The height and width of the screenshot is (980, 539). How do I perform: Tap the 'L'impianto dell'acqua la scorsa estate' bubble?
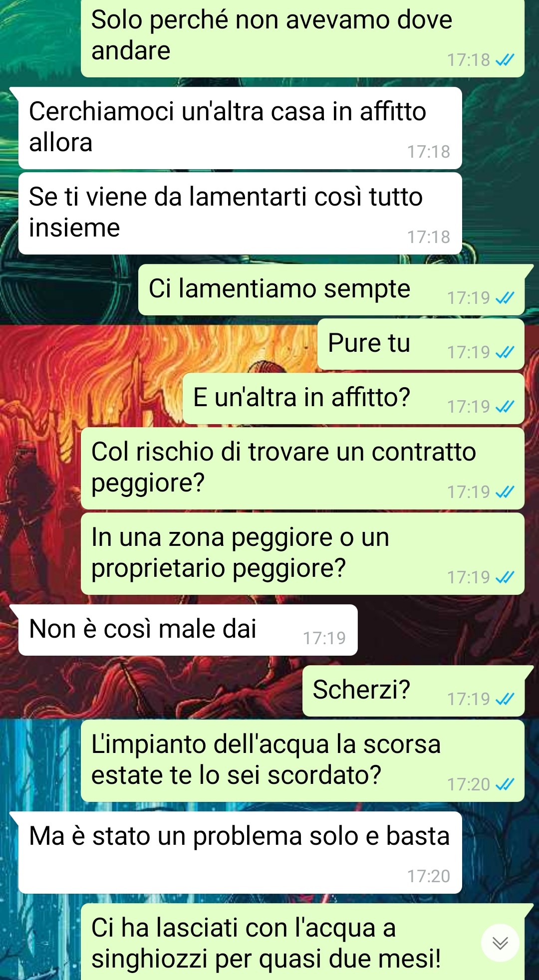(x=302, y=760)
